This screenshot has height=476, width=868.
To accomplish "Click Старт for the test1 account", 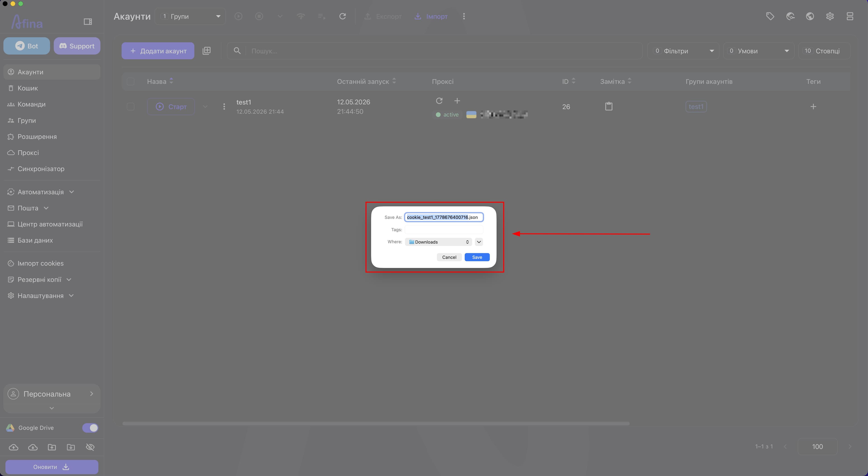I will coord(171,107).
